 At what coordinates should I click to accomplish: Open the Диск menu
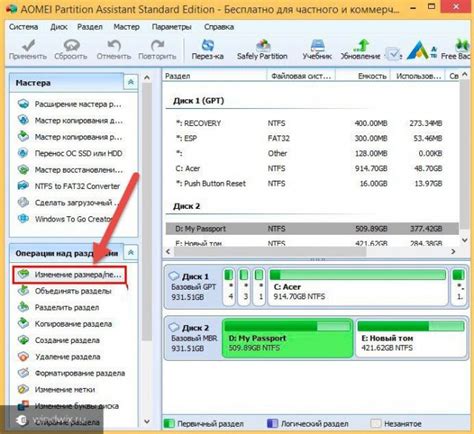(x=59, y=27)
